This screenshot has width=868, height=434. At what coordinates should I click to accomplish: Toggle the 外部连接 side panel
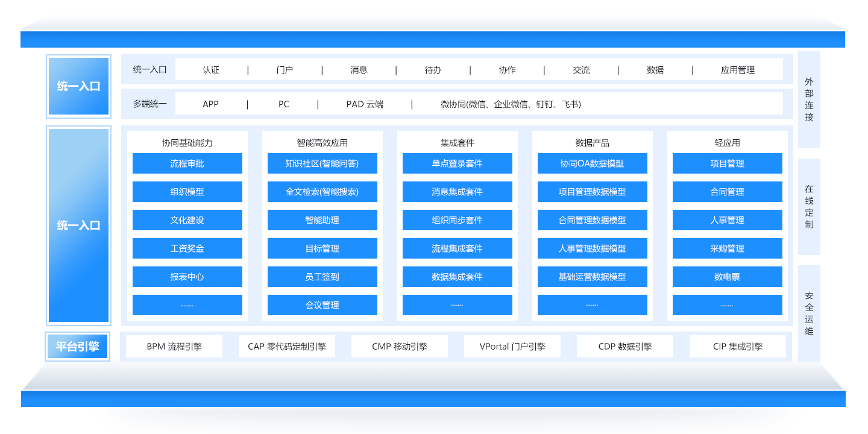coord(808,99)
